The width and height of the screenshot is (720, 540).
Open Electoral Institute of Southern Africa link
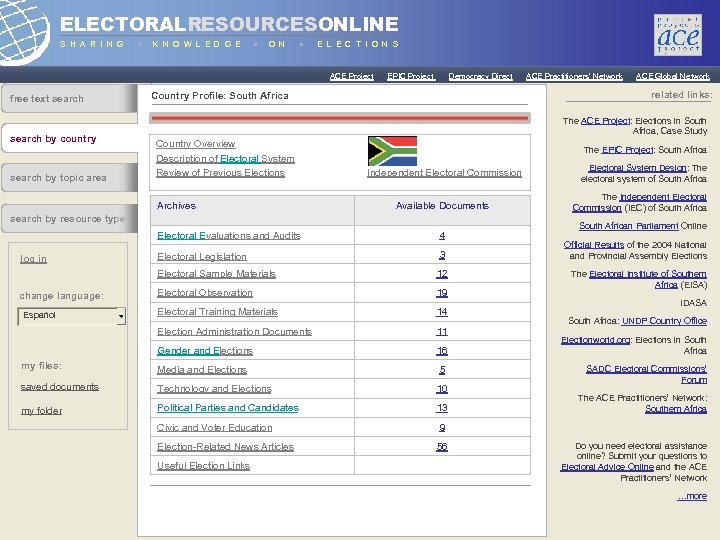point(648,279)
